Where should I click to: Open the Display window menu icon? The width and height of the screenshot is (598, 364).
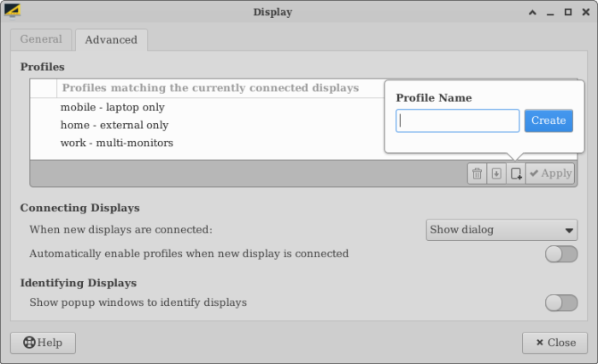[x=13, y=12]
